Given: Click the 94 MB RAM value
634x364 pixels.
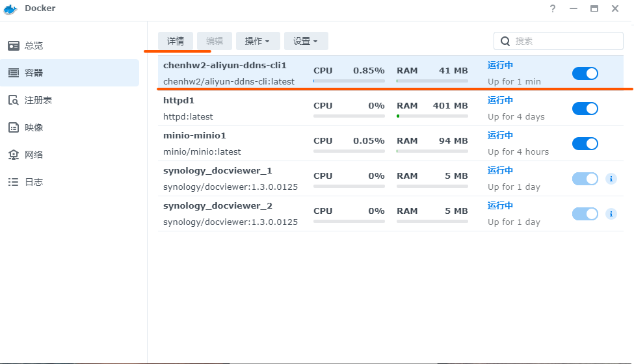Looking at the screenshot, I should click(x=453, y=141).
